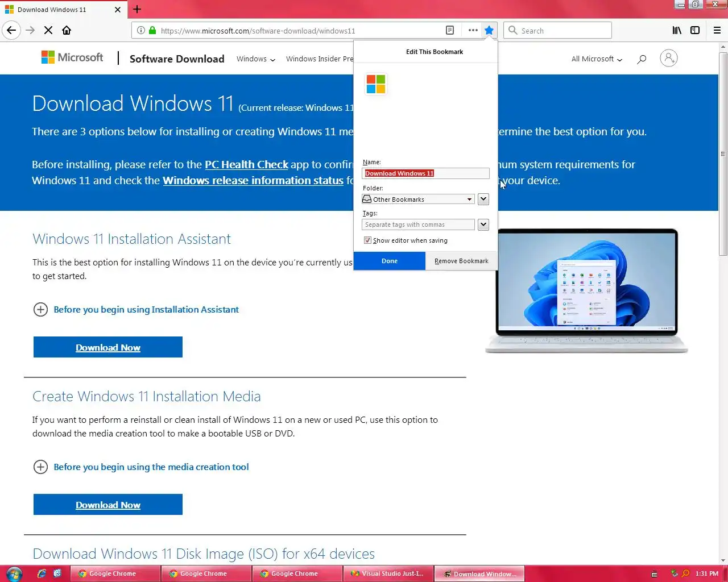Expand the All Microsoft dropdown
This screenshot has width=728, height=582.
[x=597, y=59]
